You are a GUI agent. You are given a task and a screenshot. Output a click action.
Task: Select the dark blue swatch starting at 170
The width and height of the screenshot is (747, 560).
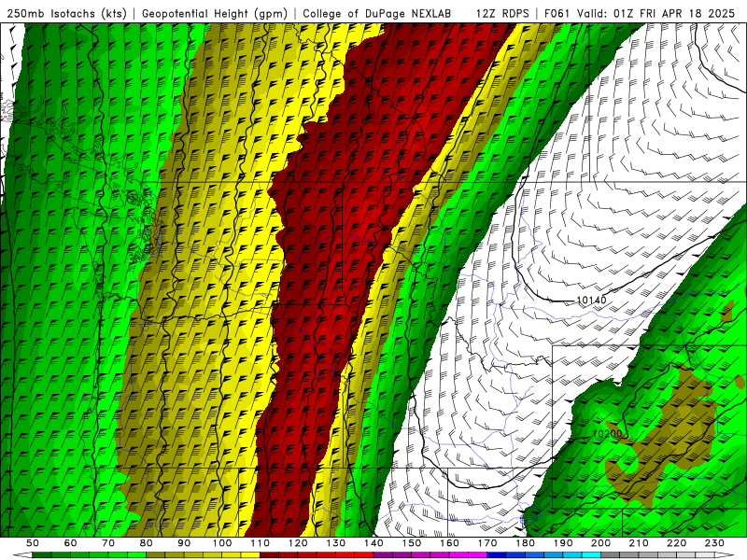(497, 555)
